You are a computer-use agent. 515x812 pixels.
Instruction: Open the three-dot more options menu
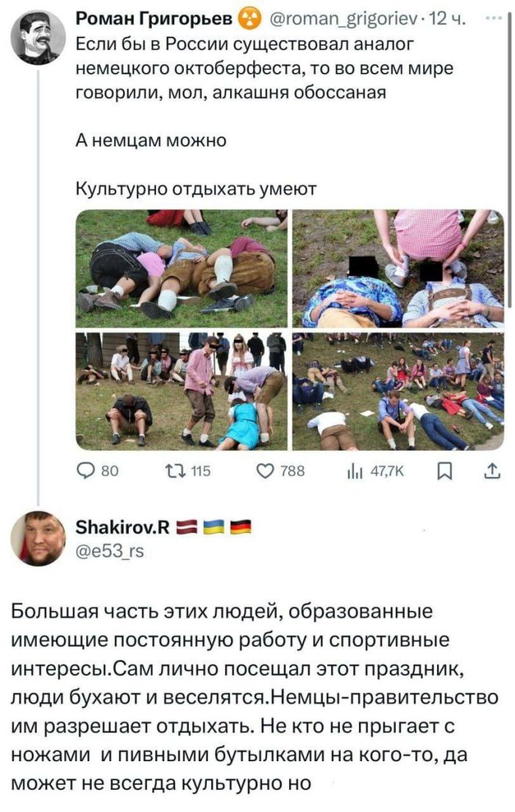coord(492,18)
